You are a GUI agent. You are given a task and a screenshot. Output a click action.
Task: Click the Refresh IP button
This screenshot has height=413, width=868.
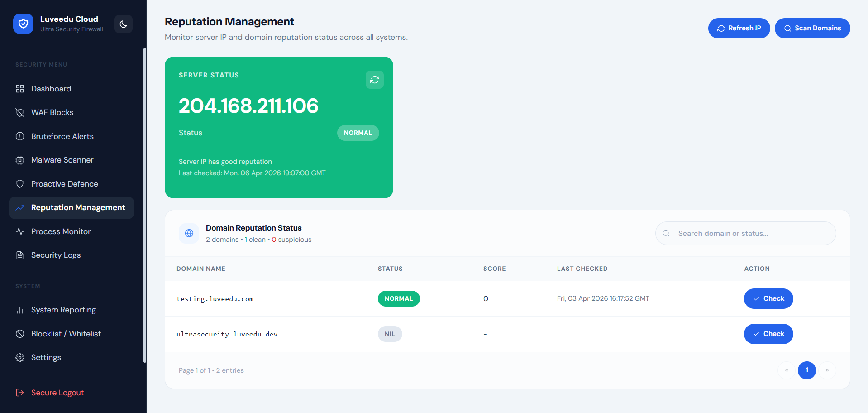739,28
